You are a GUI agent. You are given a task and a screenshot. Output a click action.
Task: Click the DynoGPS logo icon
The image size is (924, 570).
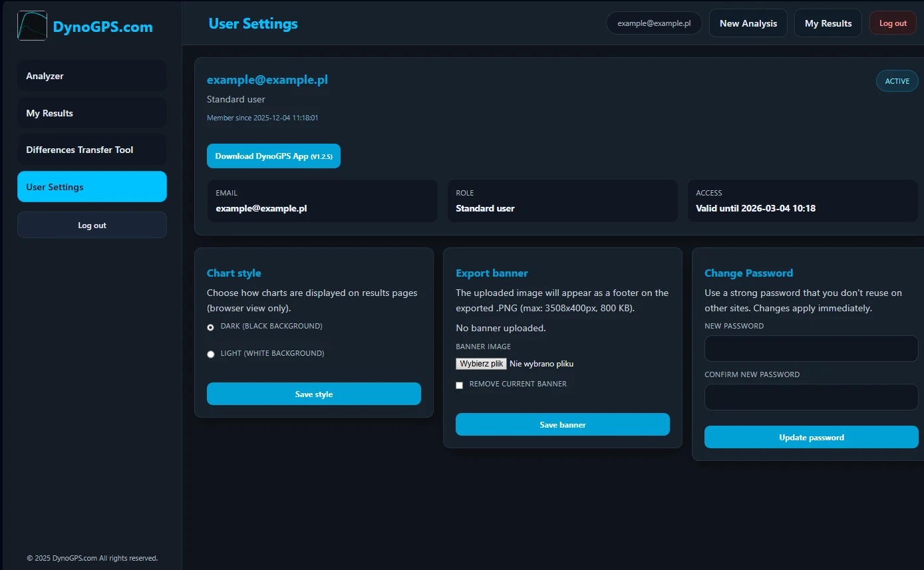[32, 26]
